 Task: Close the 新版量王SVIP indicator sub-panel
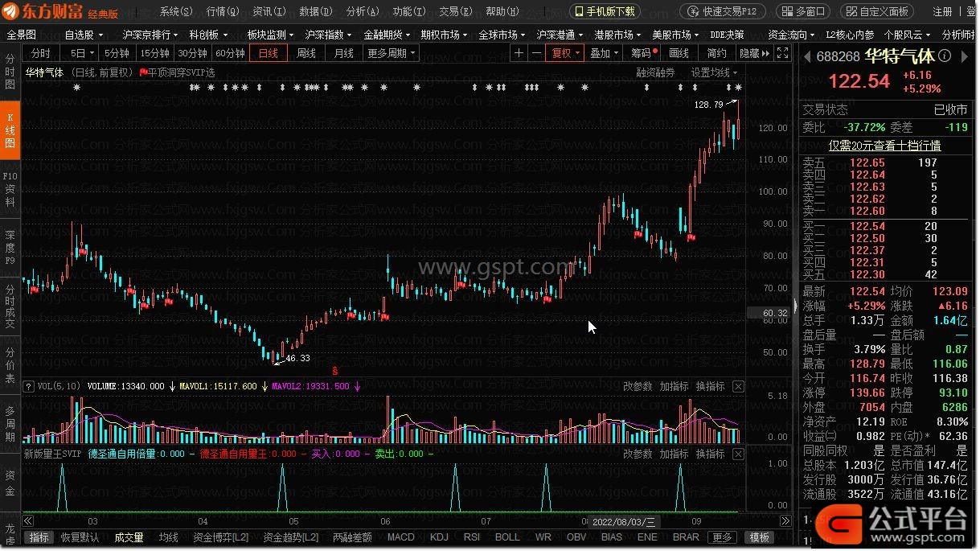click(739, 454)
